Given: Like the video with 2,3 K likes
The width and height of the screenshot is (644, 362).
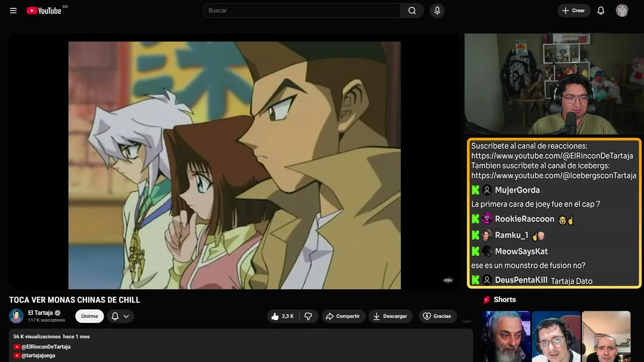Looking at the screenshot, I should pyautogui.click(x=282, y=316).
